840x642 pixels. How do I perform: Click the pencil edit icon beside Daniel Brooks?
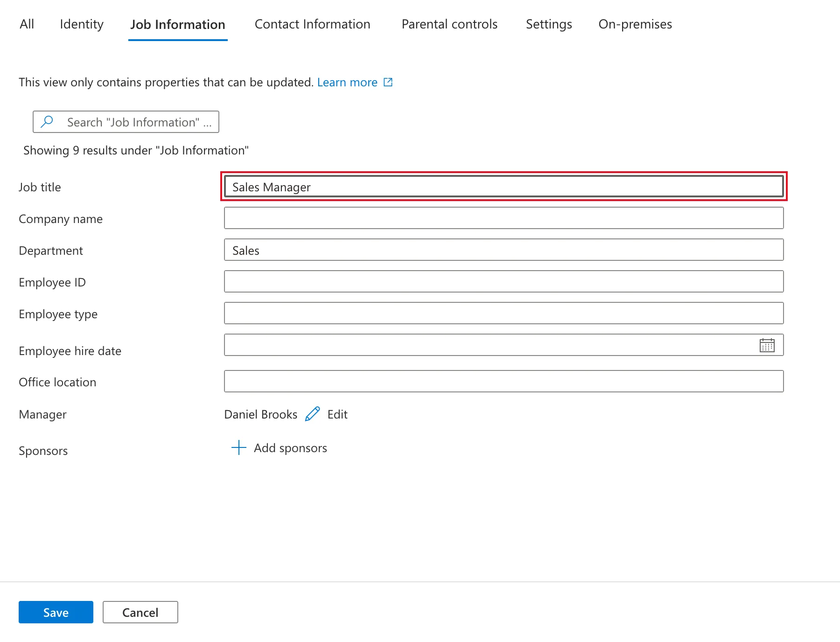click(312, 414)
